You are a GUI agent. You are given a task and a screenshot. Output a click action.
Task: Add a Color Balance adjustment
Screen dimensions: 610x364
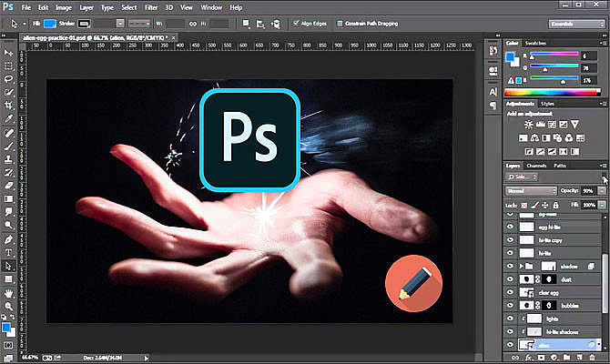[535, 138]
